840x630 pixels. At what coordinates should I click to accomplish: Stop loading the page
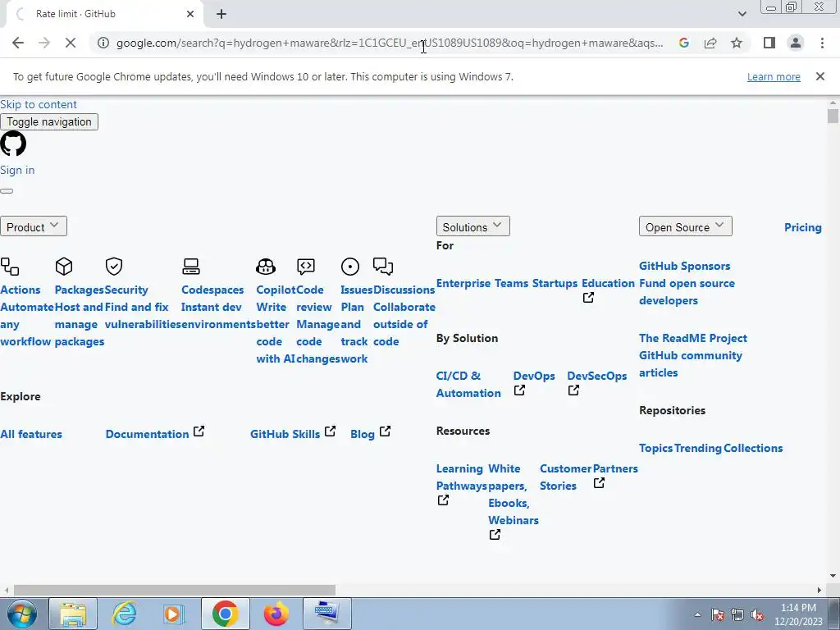[71, 43]
